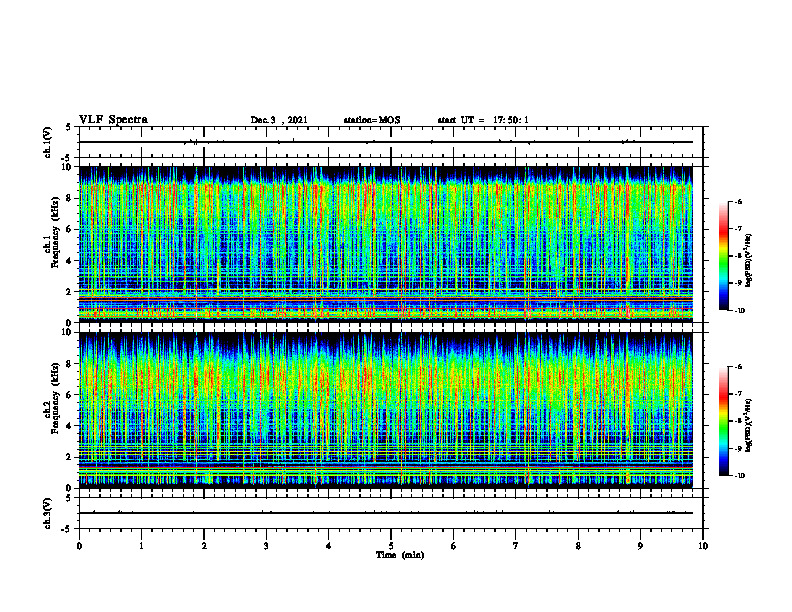Image resolution: width=792 pixels, height=612 pixels.
Task: Click the "4" kHz tick on ch.2 frequency axis
Action: click(70, 426)
